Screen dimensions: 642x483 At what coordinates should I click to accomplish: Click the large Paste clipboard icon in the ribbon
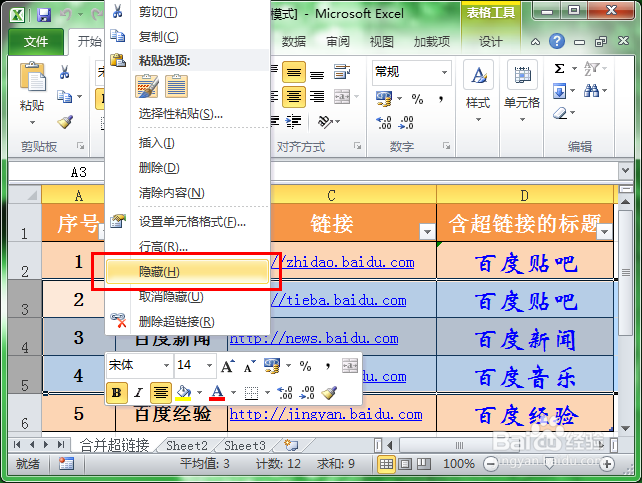point(32,77)
